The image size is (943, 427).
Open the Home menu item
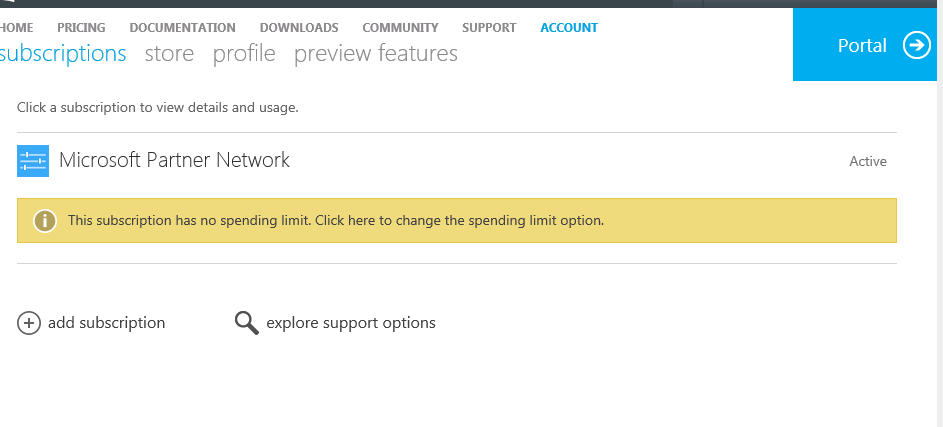point(16,28)
